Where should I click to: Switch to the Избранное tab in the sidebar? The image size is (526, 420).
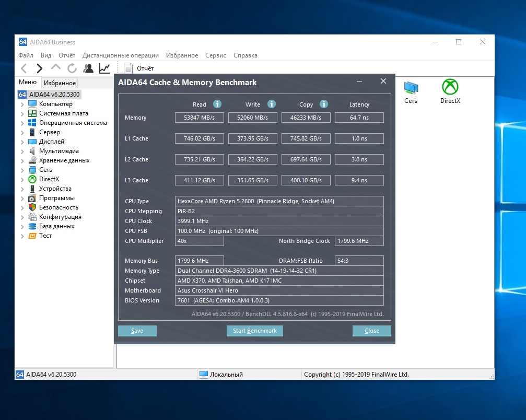click(x=60, y=83)
